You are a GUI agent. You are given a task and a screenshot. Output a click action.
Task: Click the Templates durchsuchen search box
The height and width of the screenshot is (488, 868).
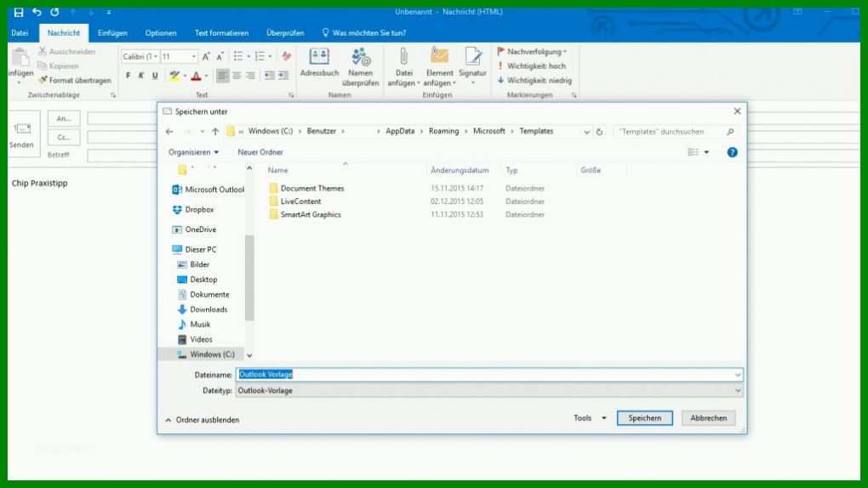click(677, 132)
